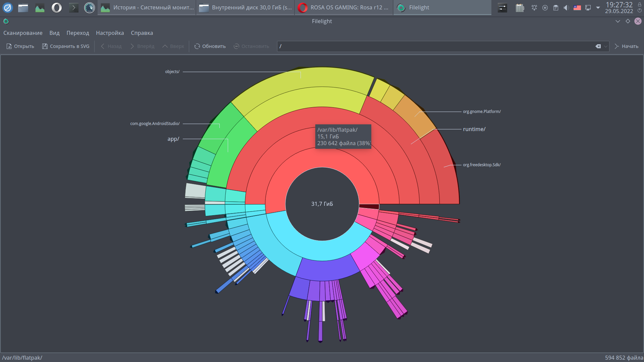The height and width of the screenshot is (362, 644).
Task: Open the Сканирование menu
Action: (x=23, y=33)
